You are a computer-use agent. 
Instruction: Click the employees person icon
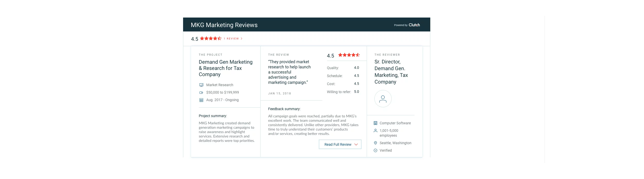375,131
